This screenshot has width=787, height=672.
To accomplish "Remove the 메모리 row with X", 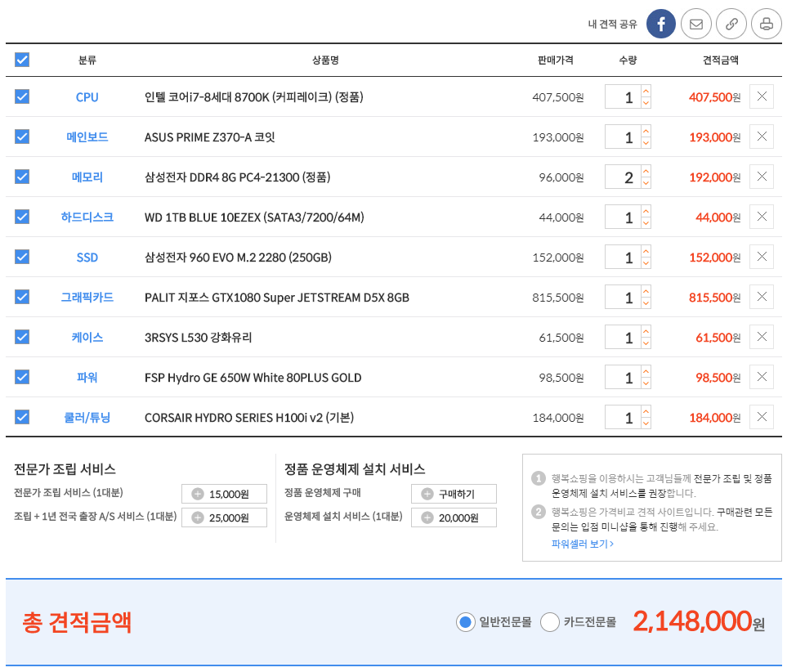I will 762,177.
